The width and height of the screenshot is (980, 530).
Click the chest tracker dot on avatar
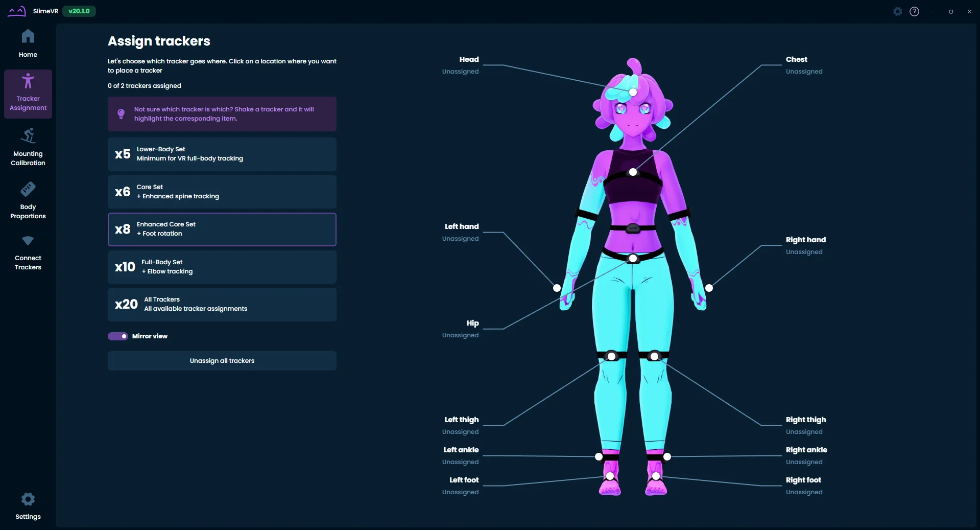point(633,172)
